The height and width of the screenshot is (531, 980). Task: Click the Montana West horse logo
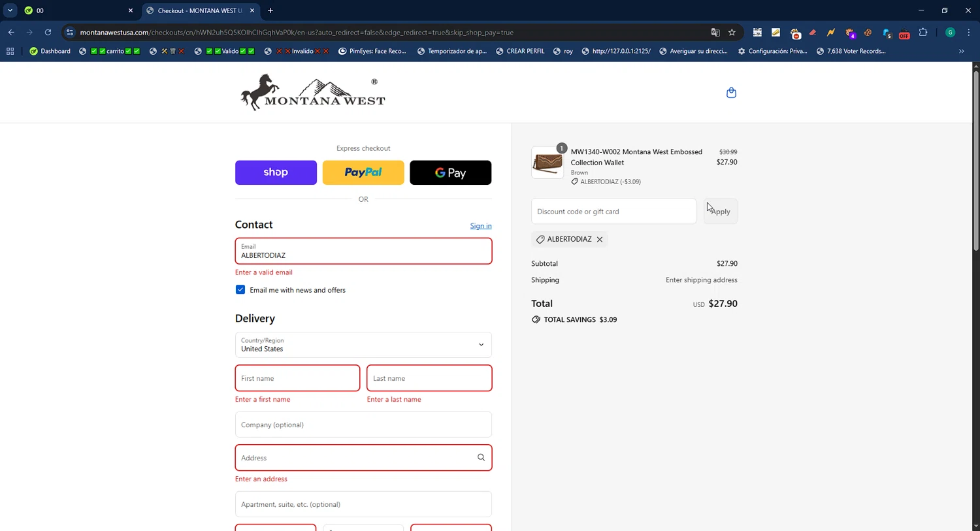[313, 92]
